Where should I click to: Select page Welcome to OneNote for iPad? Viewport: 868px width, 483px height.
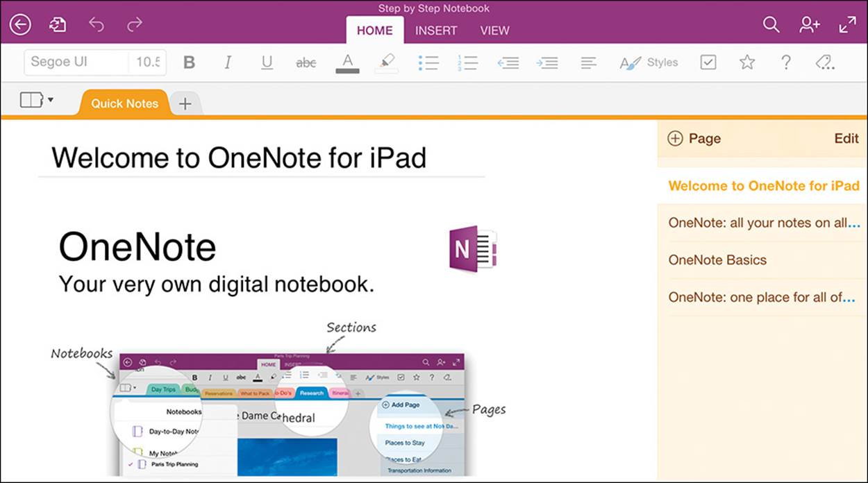point(762,185)
